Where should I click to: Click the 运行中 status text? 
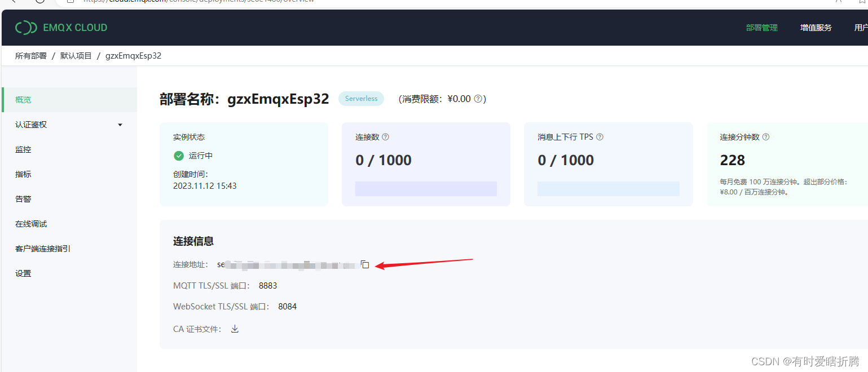click(x=201, y=156)
